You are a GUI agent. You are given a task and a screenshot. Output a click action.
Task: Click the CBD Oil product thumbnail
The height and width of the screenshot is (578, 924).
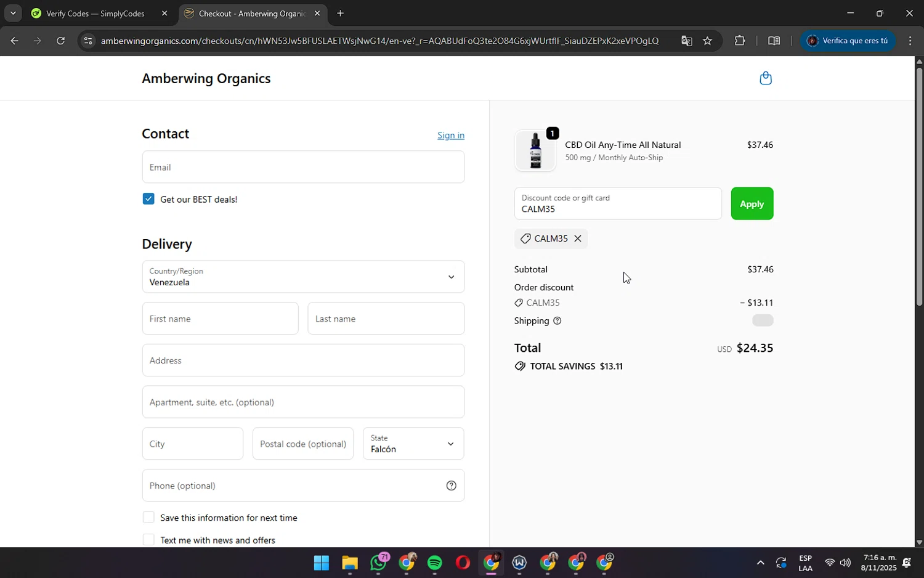(x=535, y=150)
